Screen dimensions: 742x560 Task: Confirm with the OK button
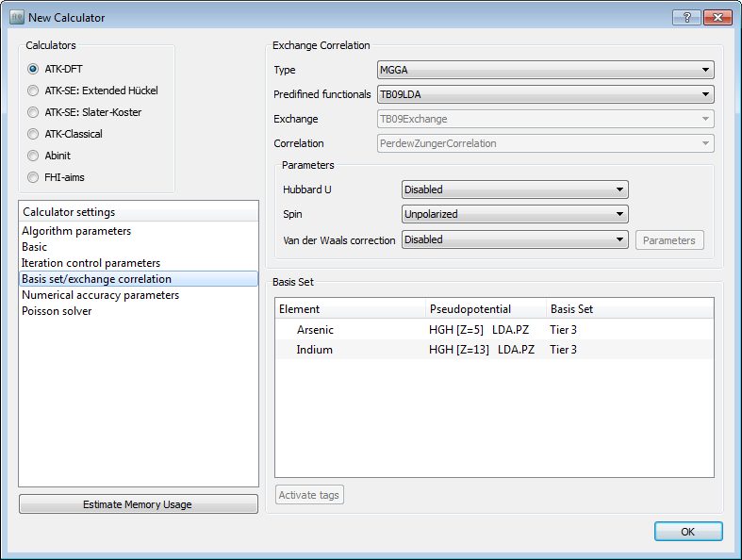[688, 532]
